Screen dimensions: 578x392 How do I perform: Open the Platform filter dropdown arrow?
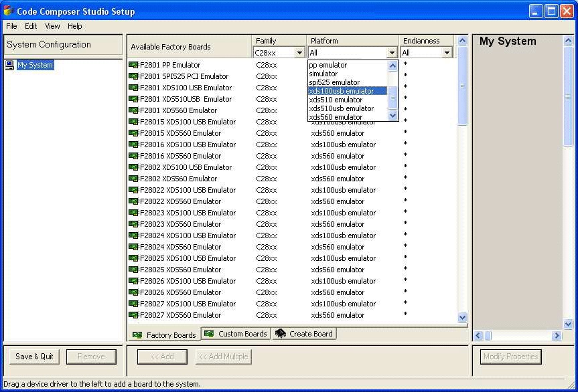point(392,53)
